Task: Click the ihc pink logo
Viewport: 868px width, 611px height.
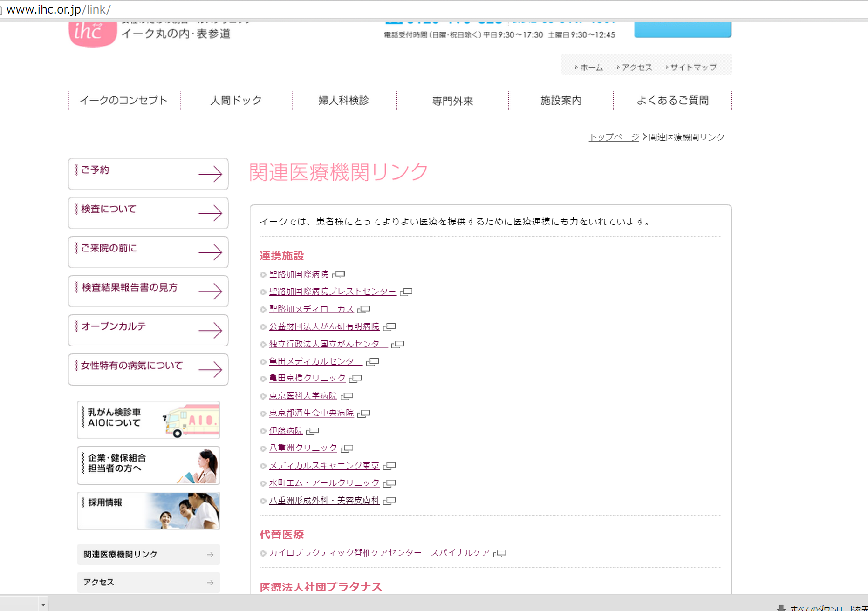Action: click(x=93, y=34)
